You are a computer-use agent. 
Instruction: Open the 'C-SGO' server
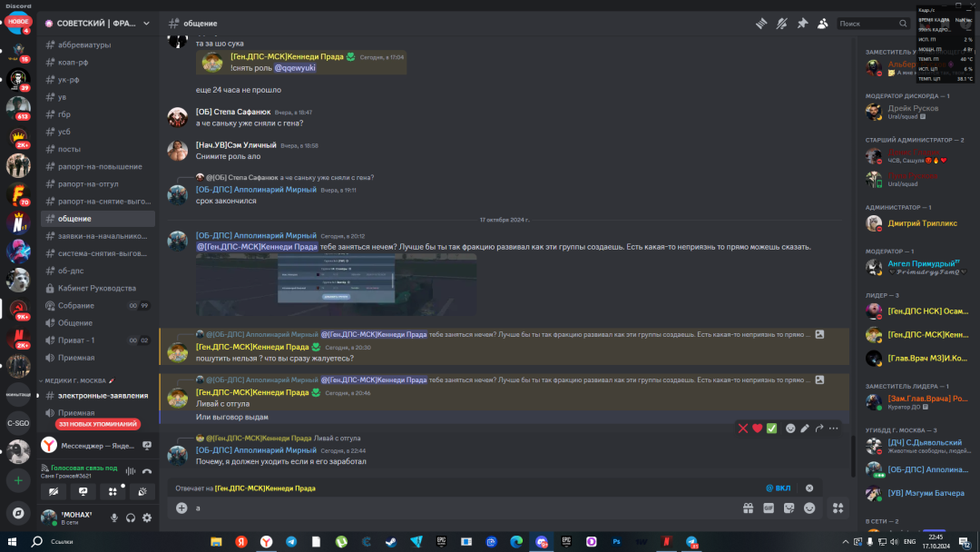tap(18, 423)
